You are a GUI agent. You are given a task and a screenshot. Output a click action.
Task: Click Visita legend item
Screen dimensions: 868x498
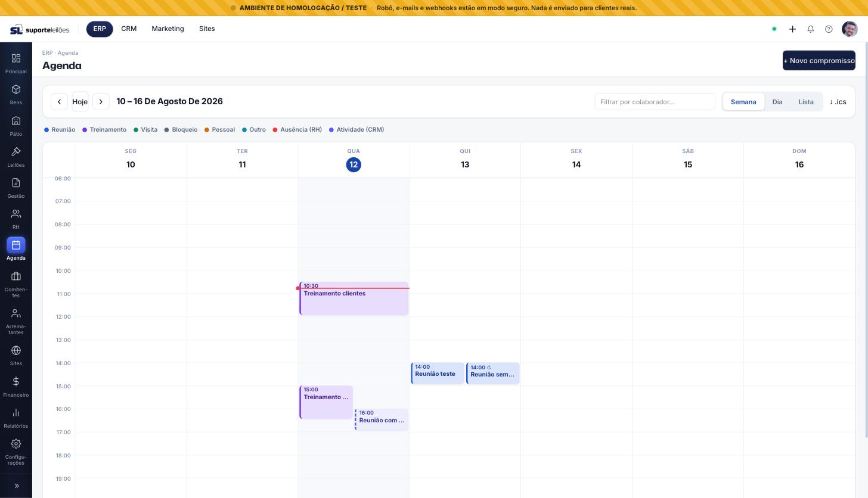pyautogui.click(x=145, y=130)
